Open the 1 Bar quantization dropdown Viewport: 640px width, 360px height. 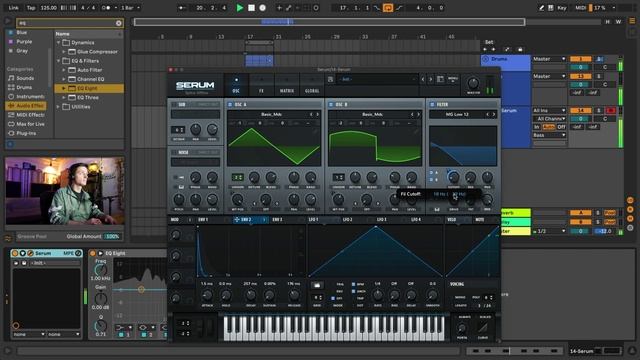click(130, 8)
